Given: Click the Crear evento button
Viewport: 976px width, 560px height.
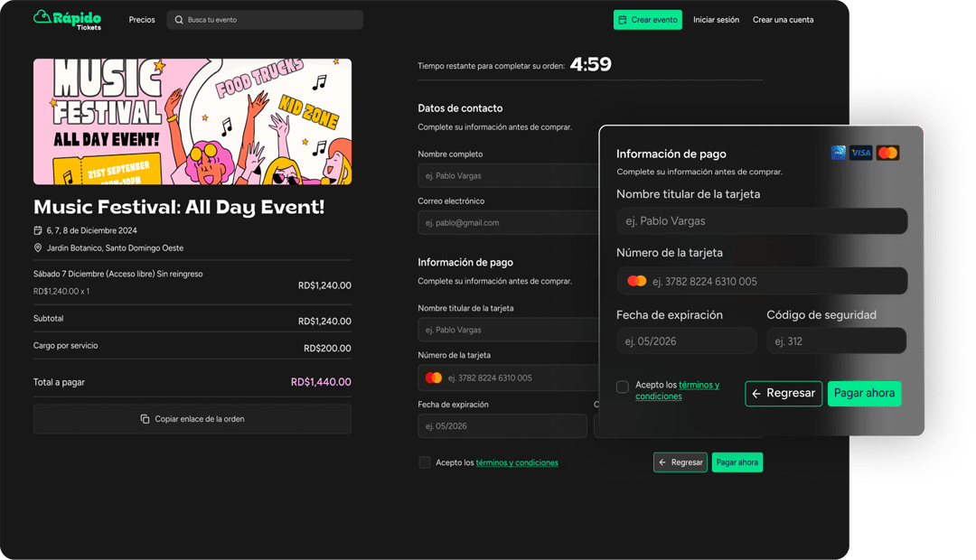Looking at the screenshot, I should [x=647, y=20].
